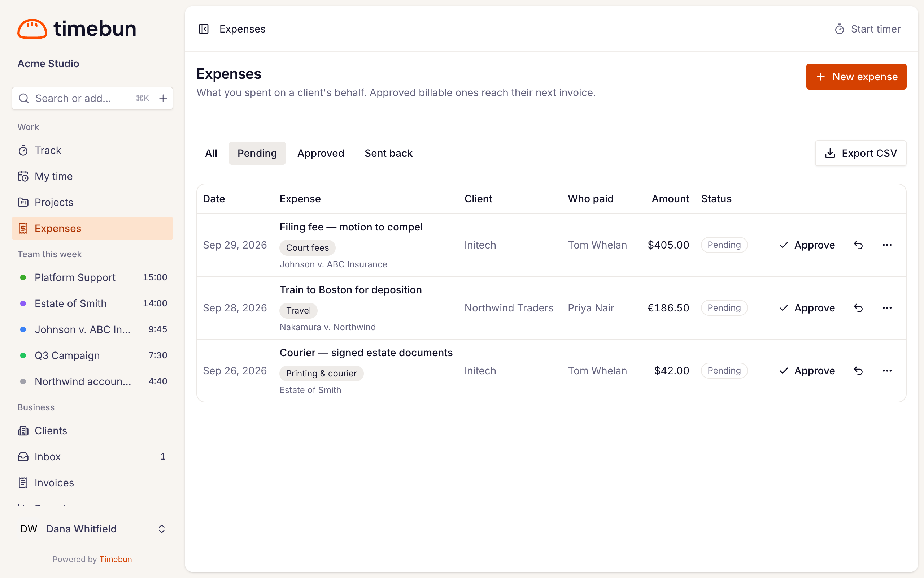Open more options for Train to Boston row

887,308
